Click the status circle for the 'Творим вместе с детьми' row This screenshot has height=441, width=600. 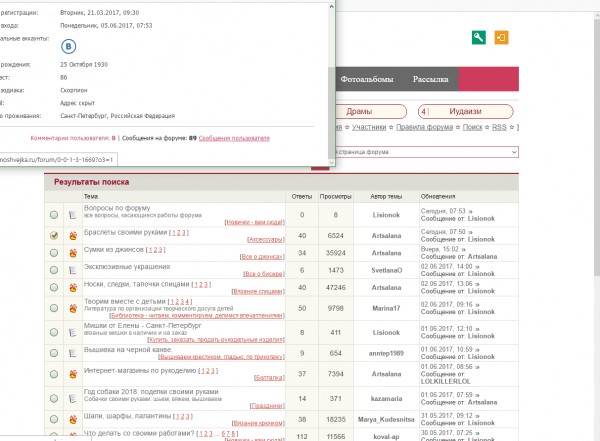tap(54, 308)
